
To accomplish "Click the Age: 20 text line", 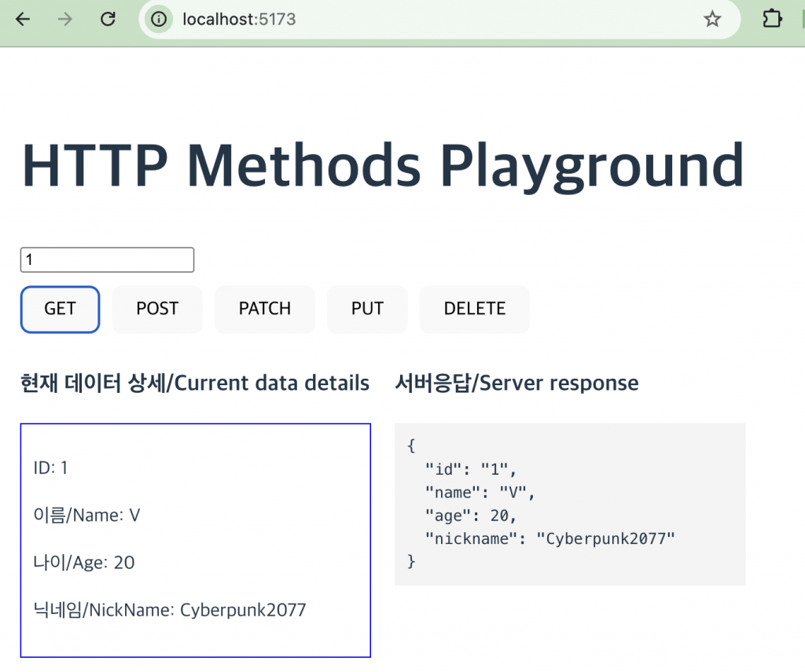I will [x=84, y=563].
